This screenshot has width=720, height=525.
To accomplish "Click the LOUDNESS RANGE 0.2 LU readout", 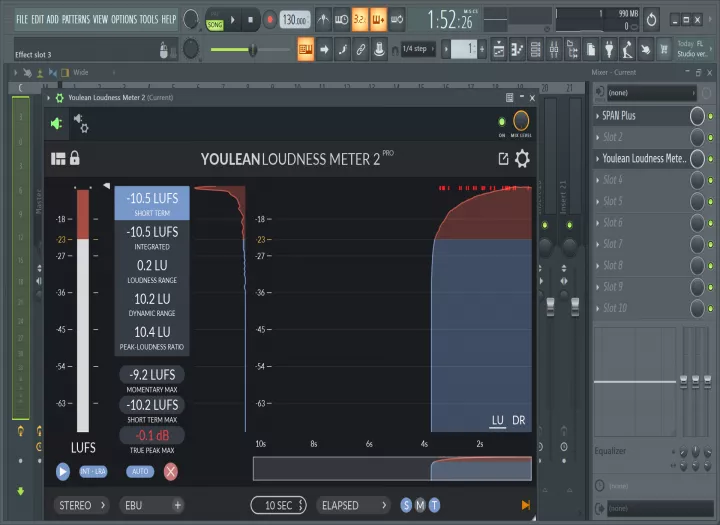I will click(152, 270).
